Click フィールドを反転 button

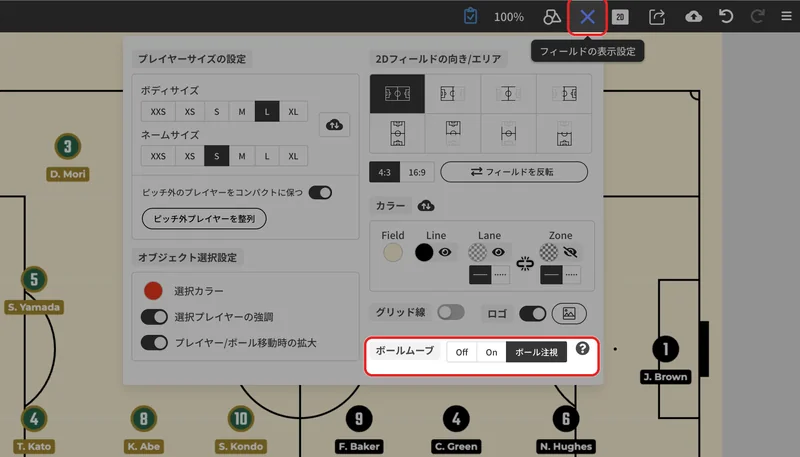click(x=514, y=172)
